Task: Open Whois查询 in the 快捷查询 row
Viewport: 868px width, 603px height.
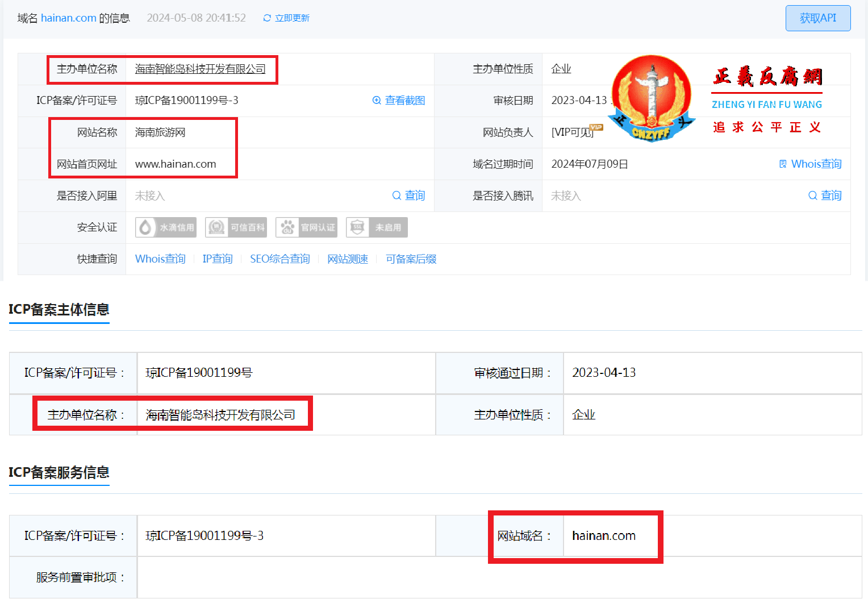Action: [x=160, y=259]
